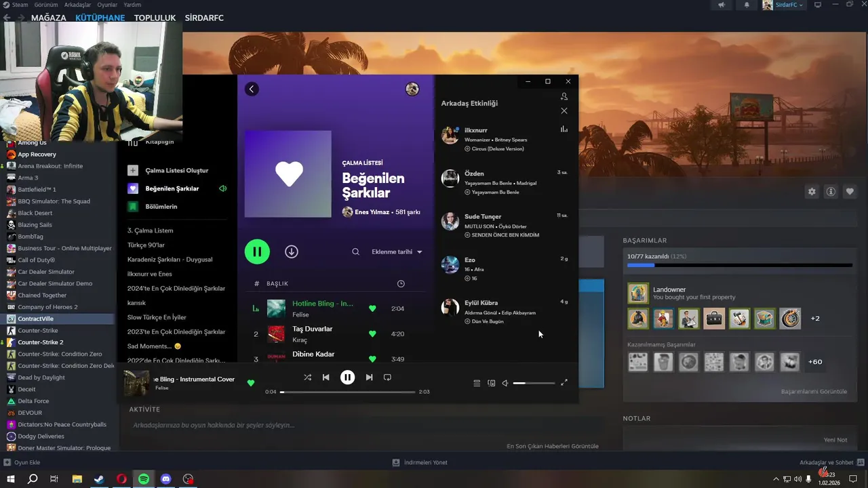The image size is (868, 488).
Task: Open Steam announcements megaphone icon
Action: click(x=722, y=5)
